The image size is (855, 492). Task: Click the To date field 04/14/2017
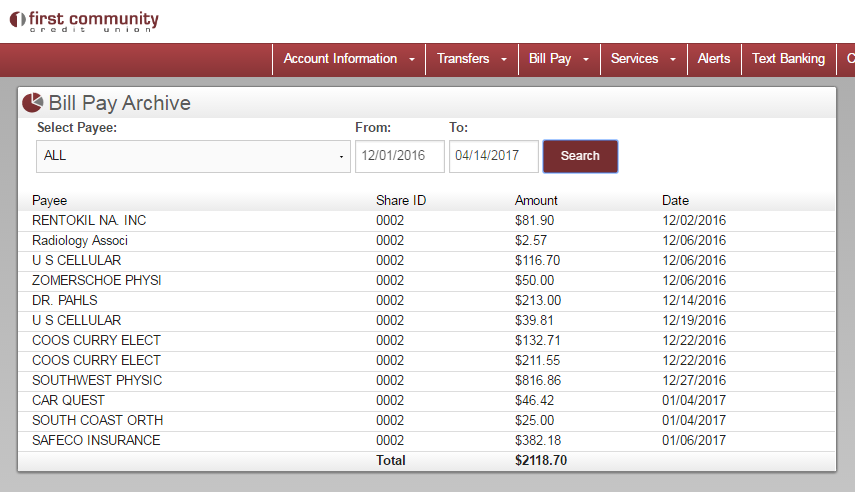[493, 157]
